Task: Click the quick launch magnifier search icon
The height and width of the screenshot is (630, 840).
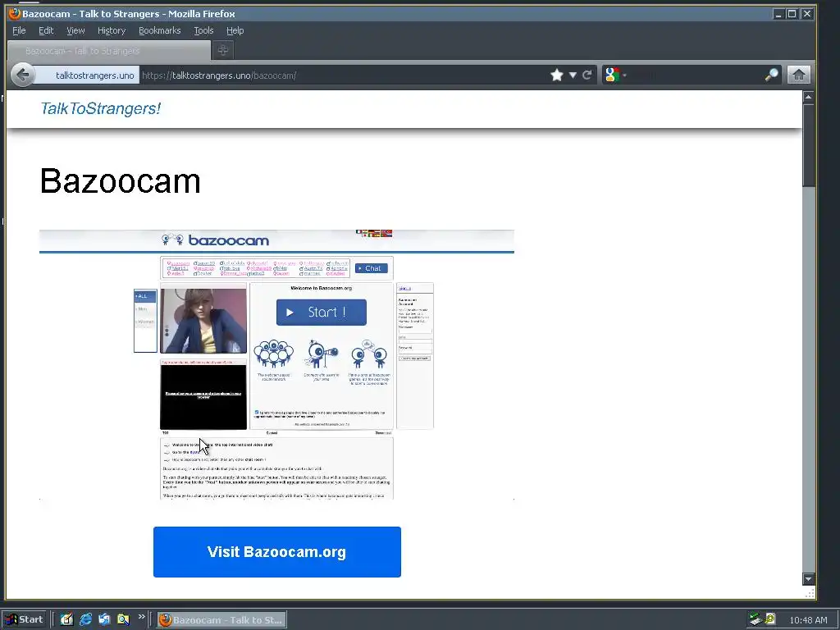Action: [x=123, y=619]
